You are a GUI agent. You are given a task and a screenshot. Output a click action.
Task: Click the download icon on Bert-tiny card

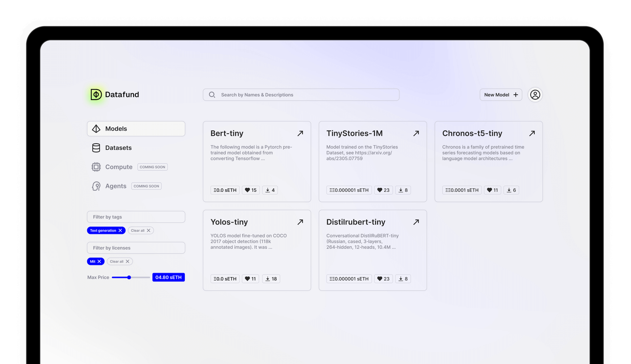[268, 190]
